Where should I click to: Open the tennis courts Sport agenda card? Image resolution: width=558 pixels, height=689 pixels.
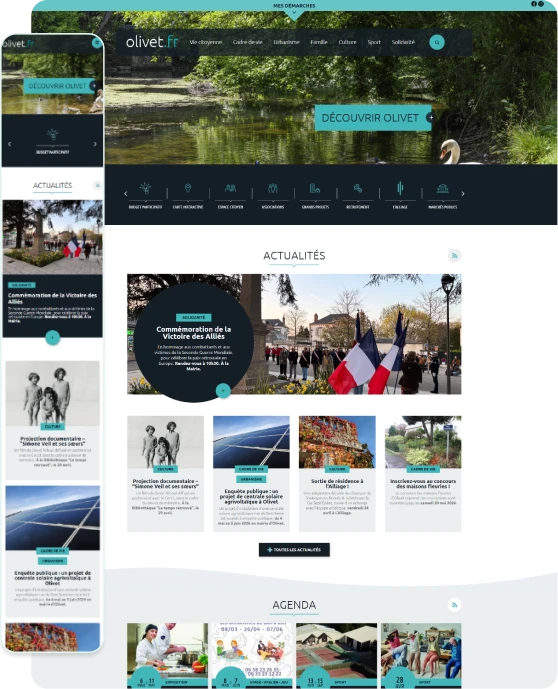click(337, 655)
